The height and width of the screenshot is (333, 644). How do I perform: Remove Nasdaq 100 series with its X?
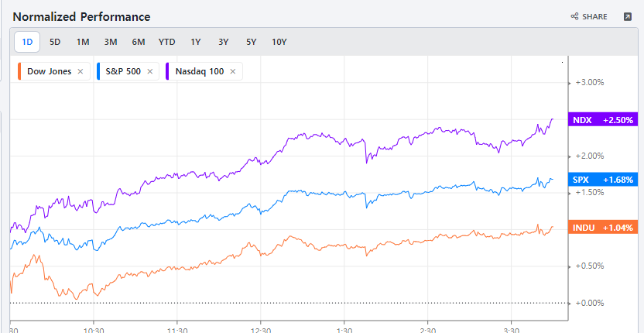click(x=233, y=71)
